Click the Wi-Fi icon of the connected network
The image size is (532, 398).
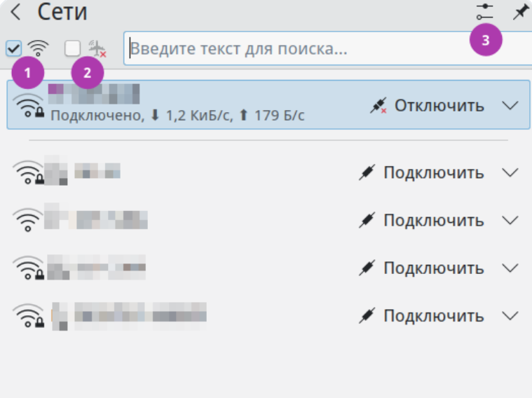point(29,105)
